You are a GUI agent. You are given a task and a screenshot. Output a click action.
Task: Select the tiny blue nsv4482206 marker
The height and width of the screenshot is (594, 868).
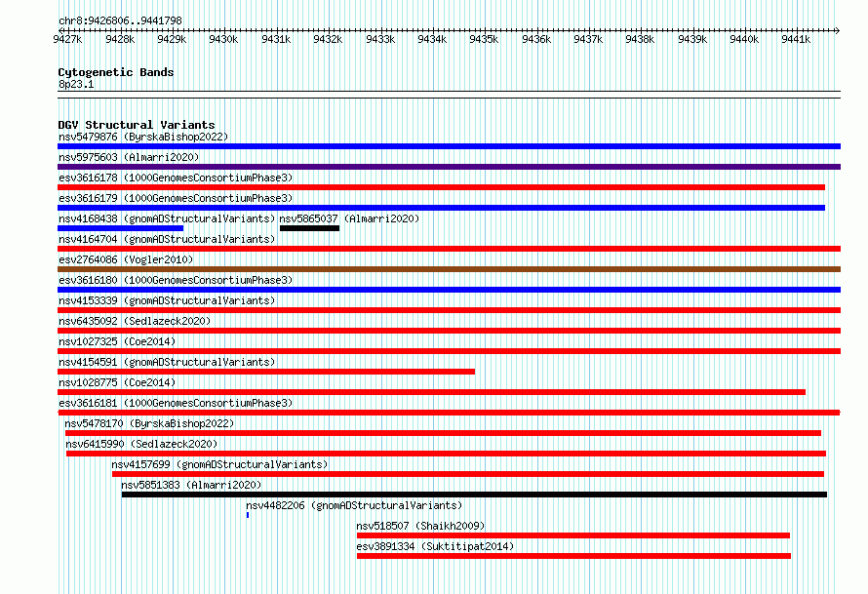click(248, 515)
